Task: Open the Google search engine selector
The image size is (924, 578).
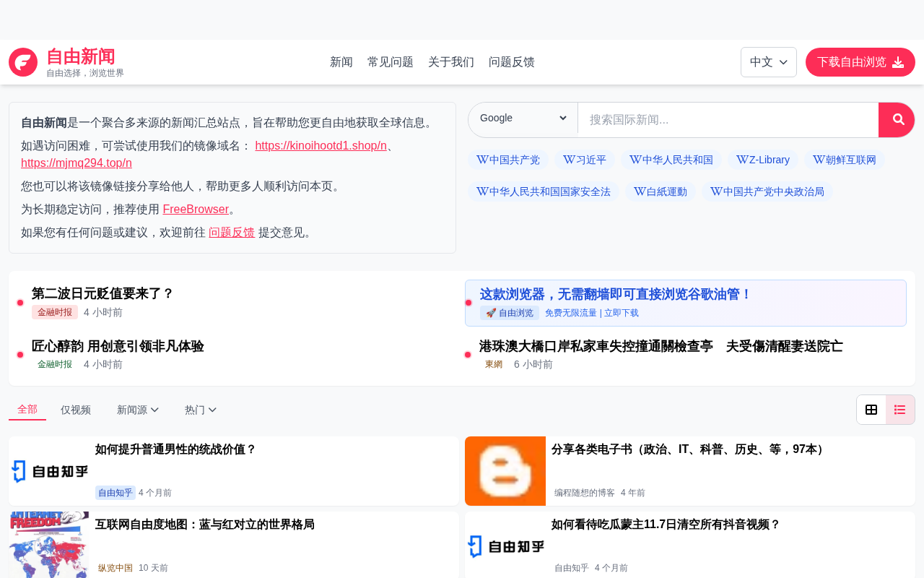Action: coord(523,118)
